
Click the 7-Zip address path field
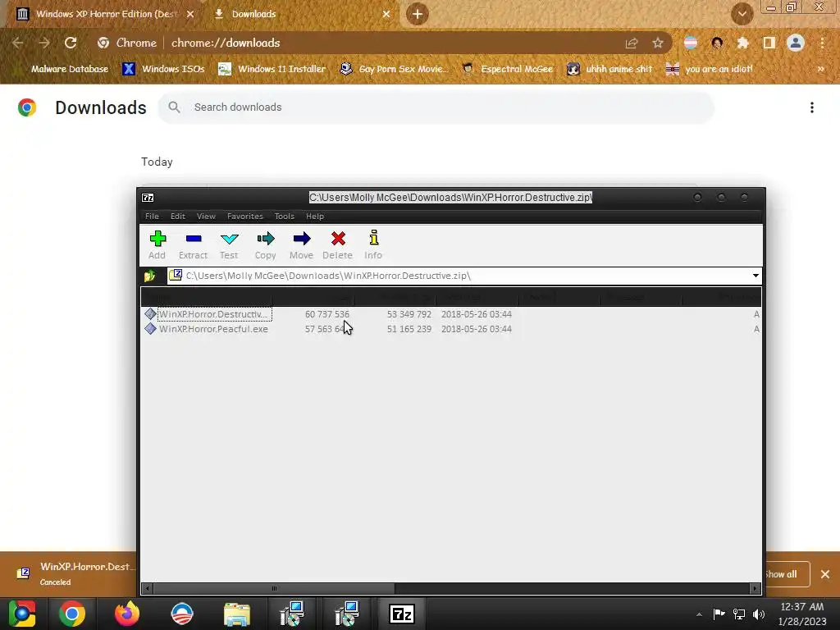458,276
